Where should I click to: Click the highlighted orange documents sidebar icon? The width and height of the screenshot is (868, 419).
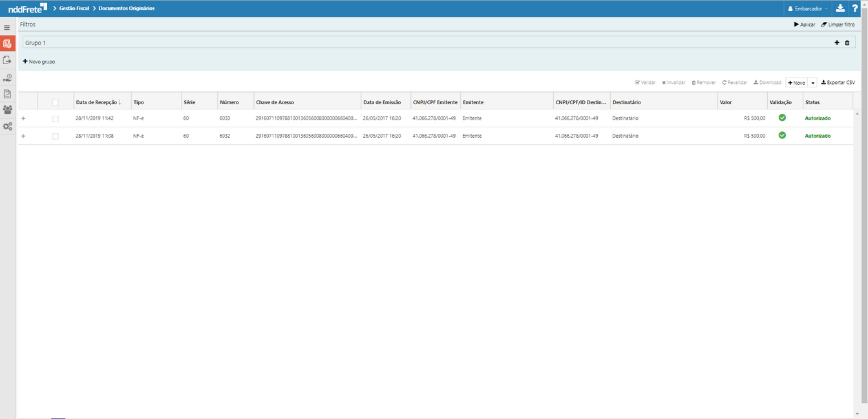click(7, 44)
